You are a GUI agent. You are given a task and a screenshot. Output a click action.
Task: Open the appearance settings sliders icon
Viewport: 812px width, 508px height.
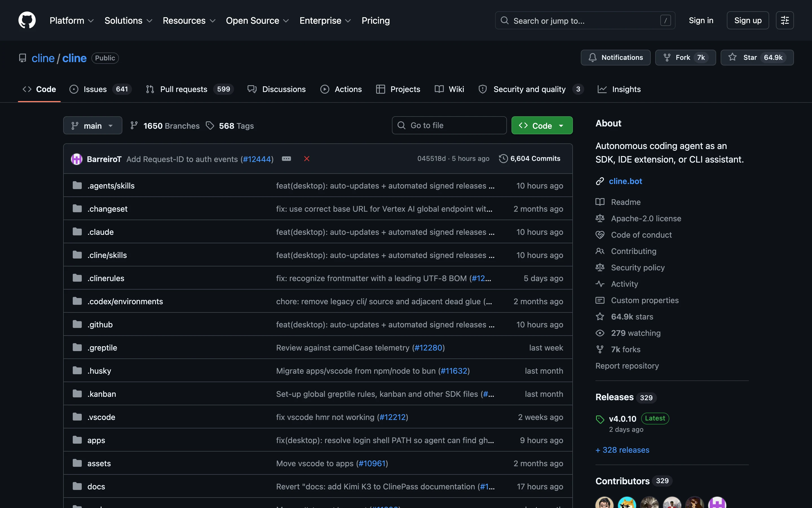point(784,21)
